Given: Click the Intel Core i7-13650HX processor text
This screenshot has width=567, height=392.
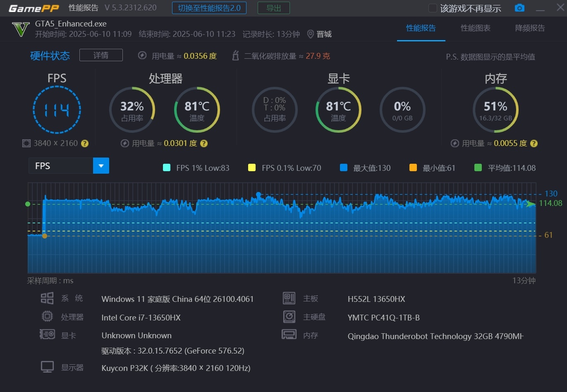Looking at the screenshot, I should (141, 318).
